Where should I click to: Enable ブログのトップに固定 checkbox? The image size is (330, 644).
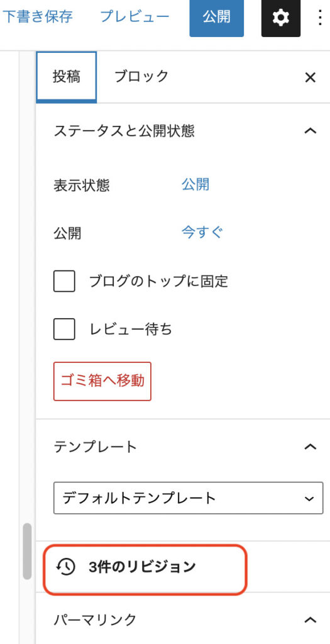pos(64,281)
